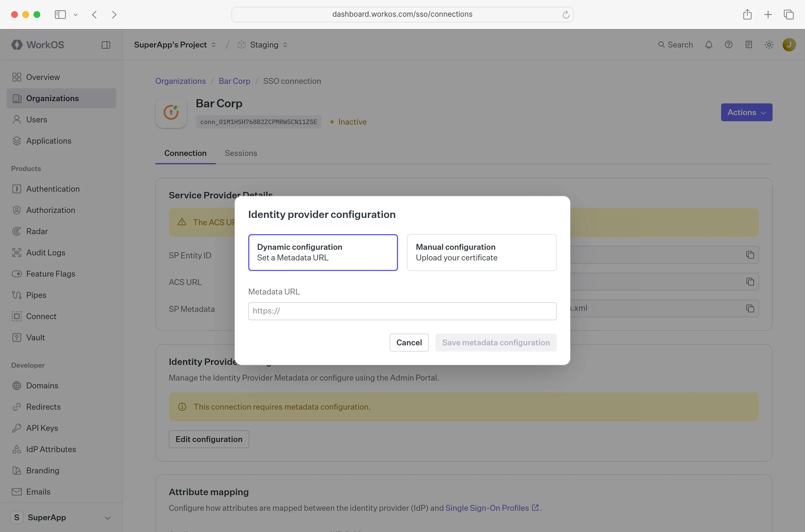This screenshot has height=532, width=805.
Task: Reload the page in the address bar
Action: pos(565,15)
